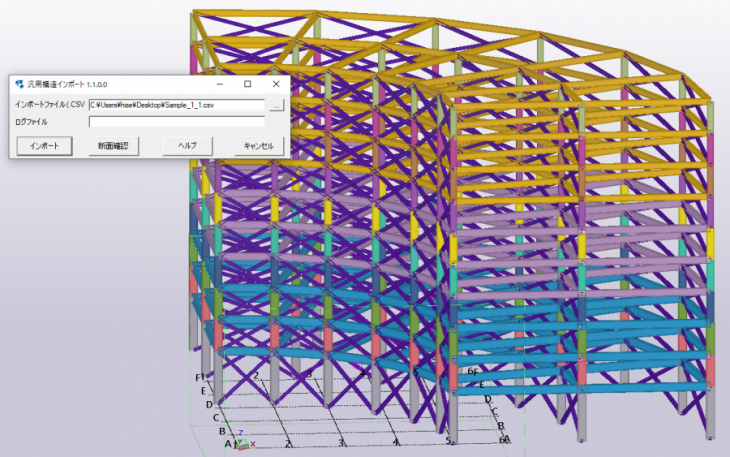Open file browser with the "..." button
The height and width of the screenshot is (457, 730).
277,104
